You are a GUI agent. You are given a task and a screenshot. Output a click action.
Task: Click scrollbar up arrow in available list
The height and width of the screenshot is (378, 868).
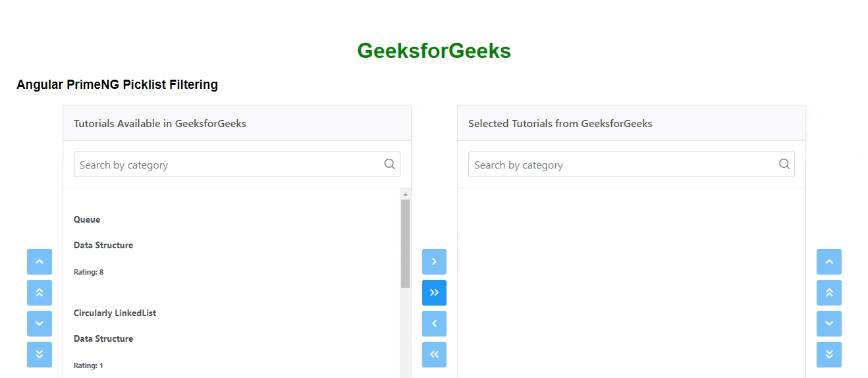[x=405, y=194]
